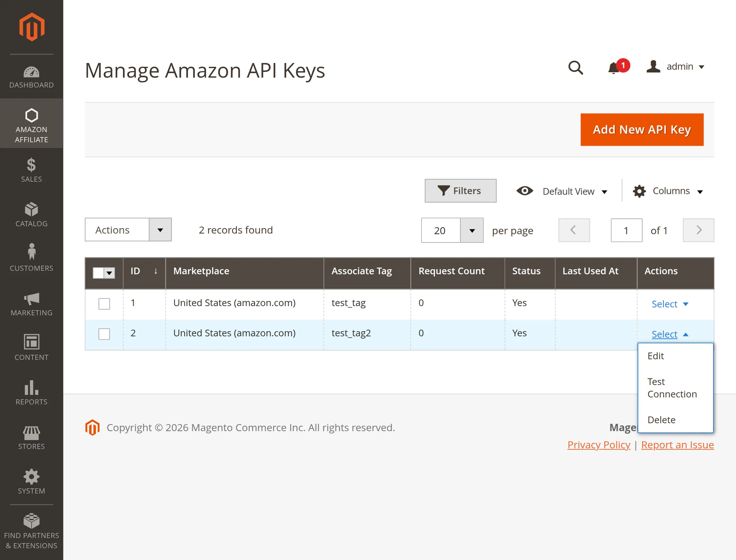Click the 2 records found text
This screenshot has width=736, height=560.
(236, 230)
